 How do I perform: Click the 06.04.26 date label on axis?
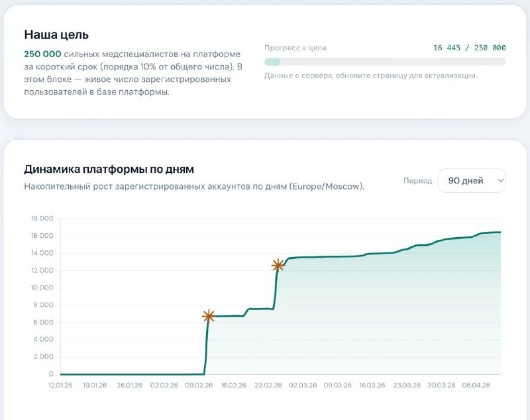pos(476,385)
